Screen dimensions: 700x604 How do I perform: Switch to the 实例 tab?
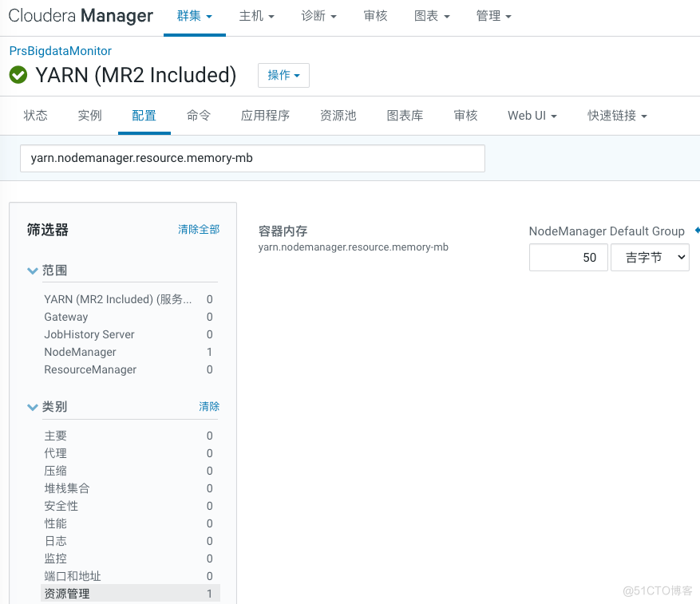(89, 115)
